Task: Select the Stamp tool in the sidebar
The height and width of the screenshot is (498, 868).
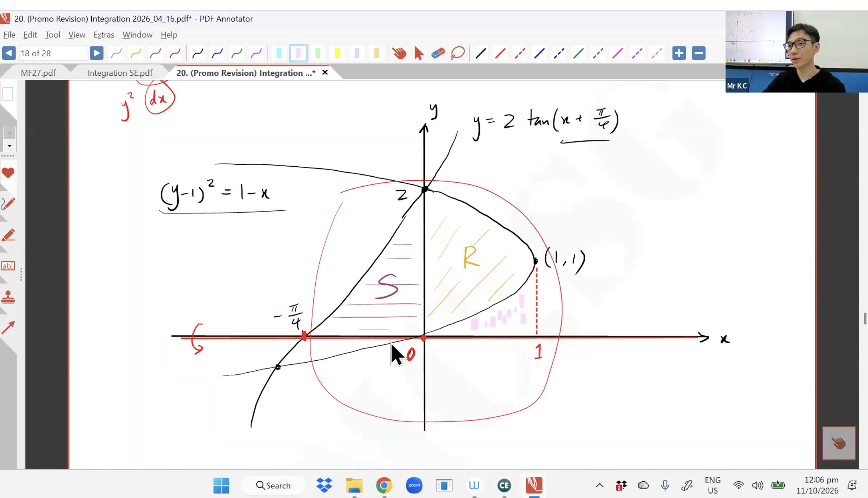Action: [8, 297]
